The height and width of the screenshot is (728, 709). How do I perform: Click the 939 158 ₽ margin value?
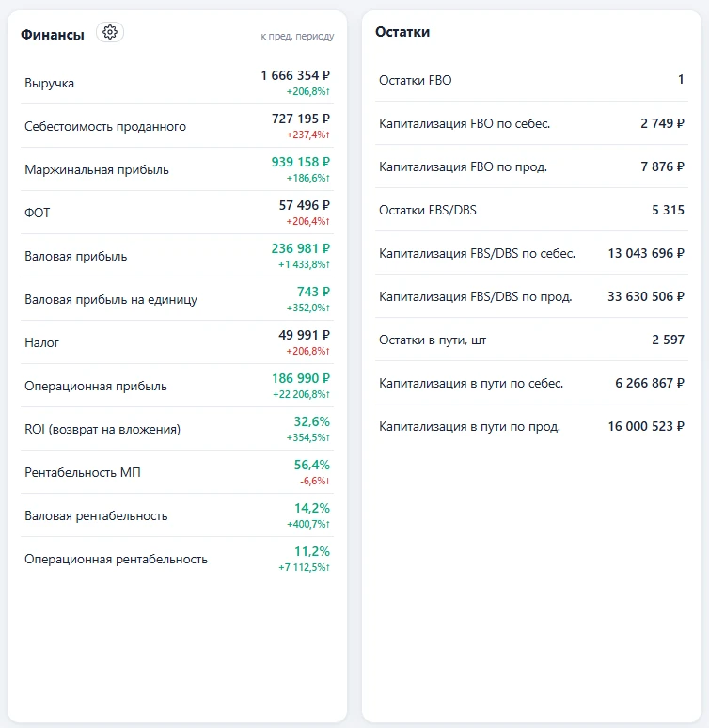[x=301, y=162]
